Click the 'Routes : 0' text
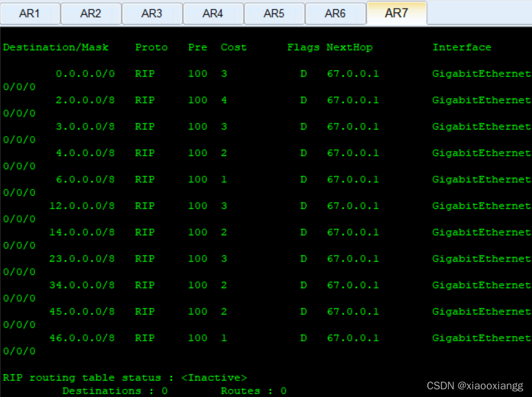Viewport: 532px width, 397px height. [253, 391]
